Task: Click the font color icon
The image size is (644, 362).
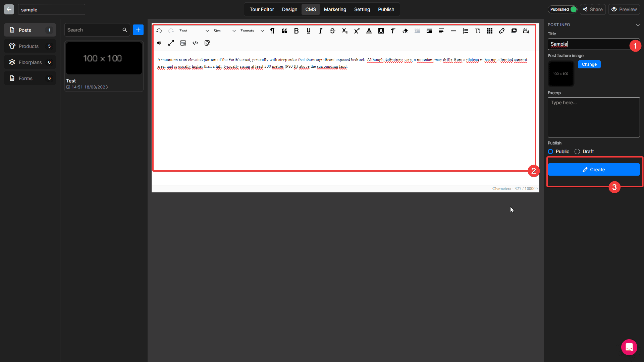Action: point(369,31)
